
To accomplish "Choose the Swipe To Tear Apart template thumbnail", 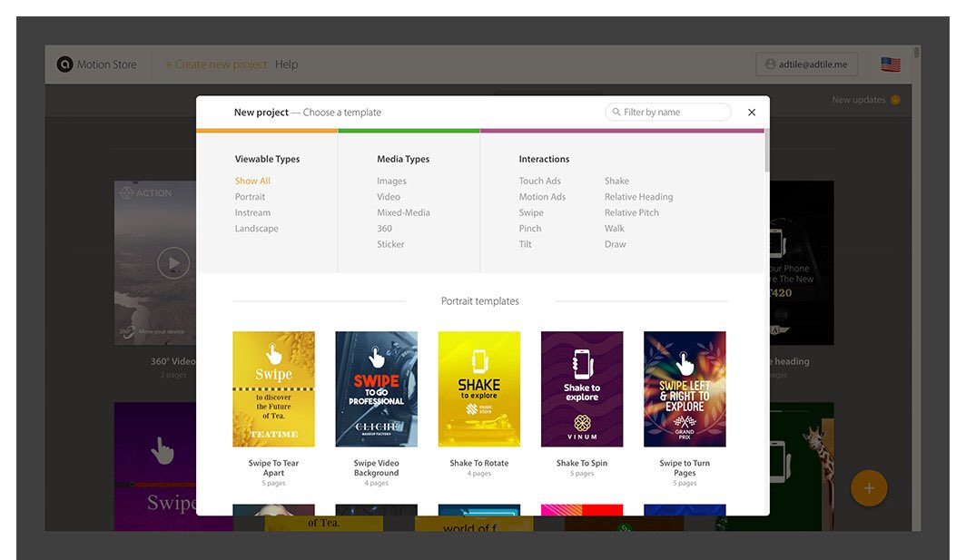I will [x=273, y=388].
